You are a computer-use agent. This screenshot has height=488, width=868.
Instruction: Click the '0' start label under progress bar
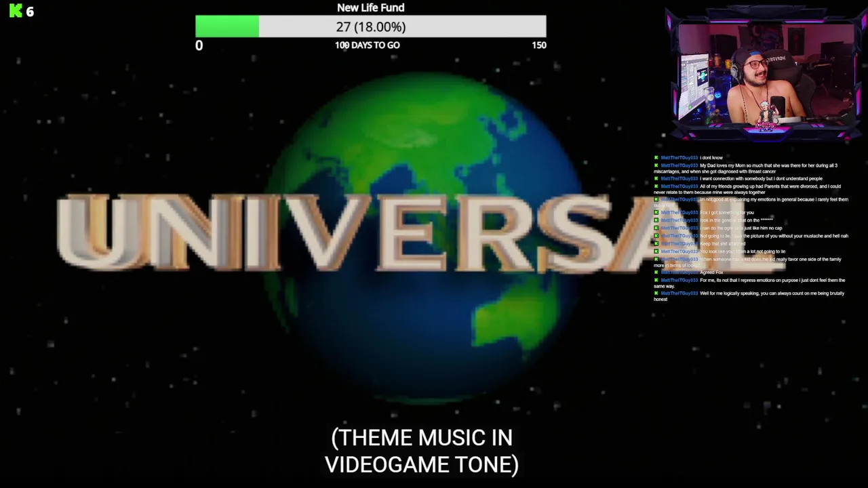[199, 45]
